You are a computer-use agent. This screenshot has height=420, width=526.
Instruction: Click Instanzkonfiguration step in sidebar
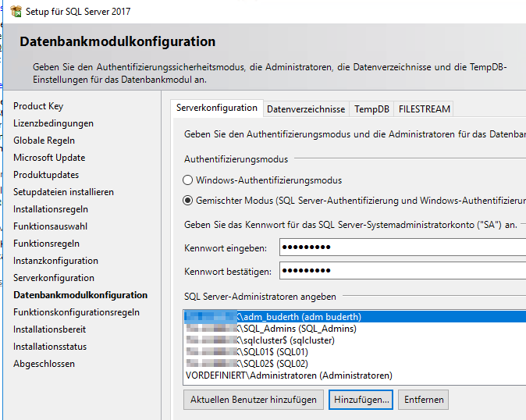(x=55, y=261)
